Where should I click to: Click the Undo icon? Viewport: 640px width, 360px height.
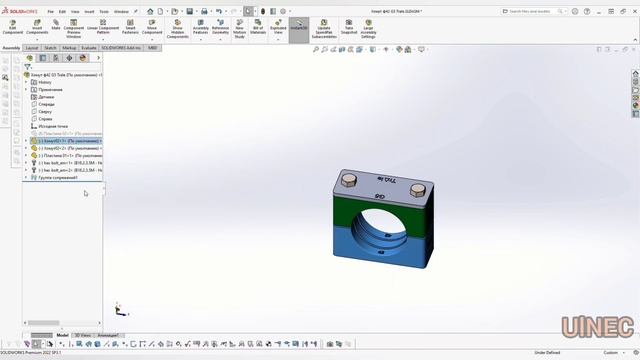click(x=219, y=11)
